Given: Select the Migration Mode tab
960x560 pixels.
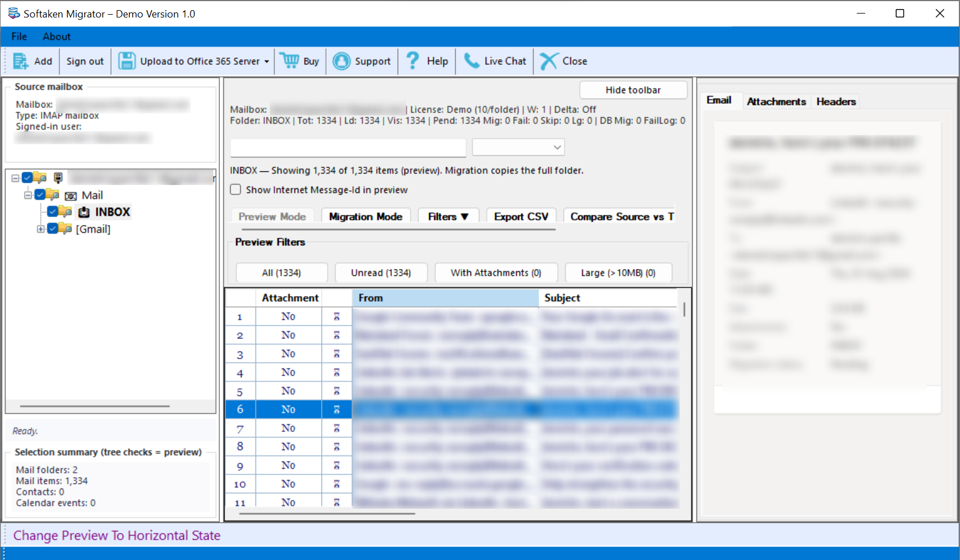Looking at the screenshot, I should click(365, 217).
